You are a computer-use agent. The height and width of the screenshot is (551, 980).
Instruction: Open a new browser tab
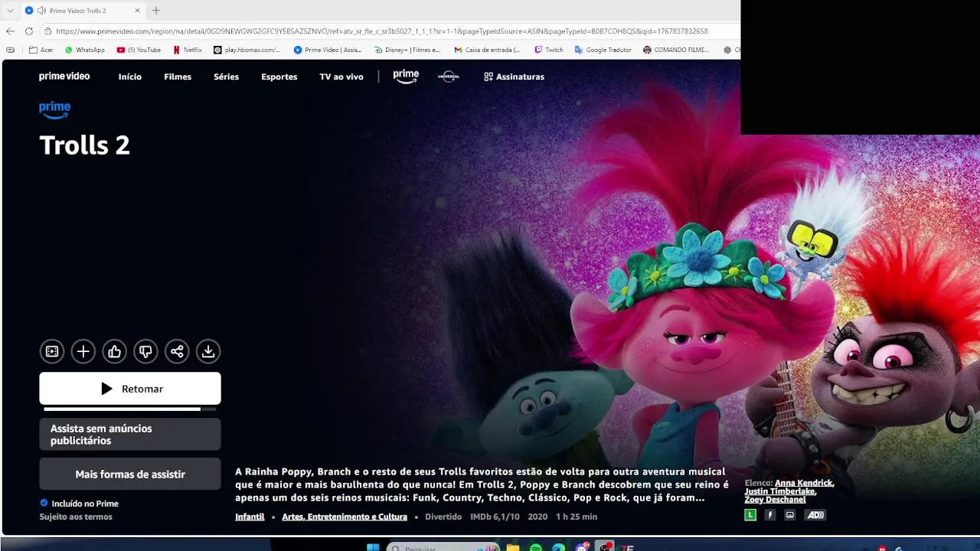[156, 11]
